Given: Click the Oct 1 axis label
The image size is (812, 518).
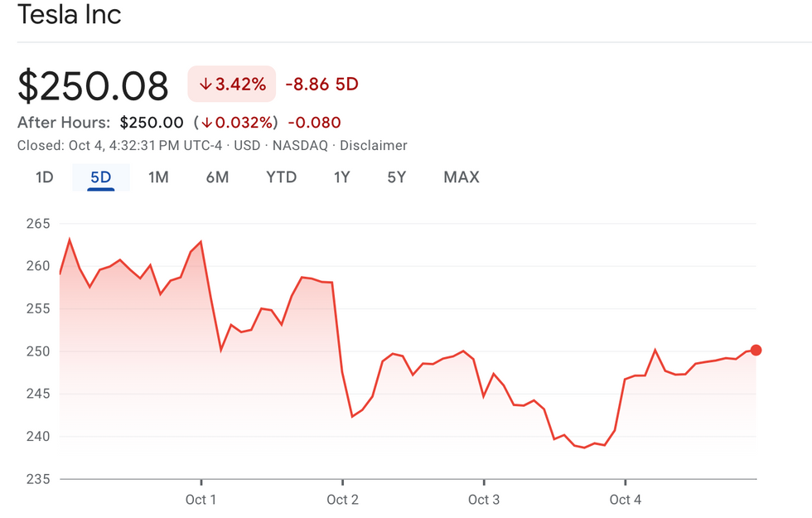Looking at the screenshot, I should point(201,500).
